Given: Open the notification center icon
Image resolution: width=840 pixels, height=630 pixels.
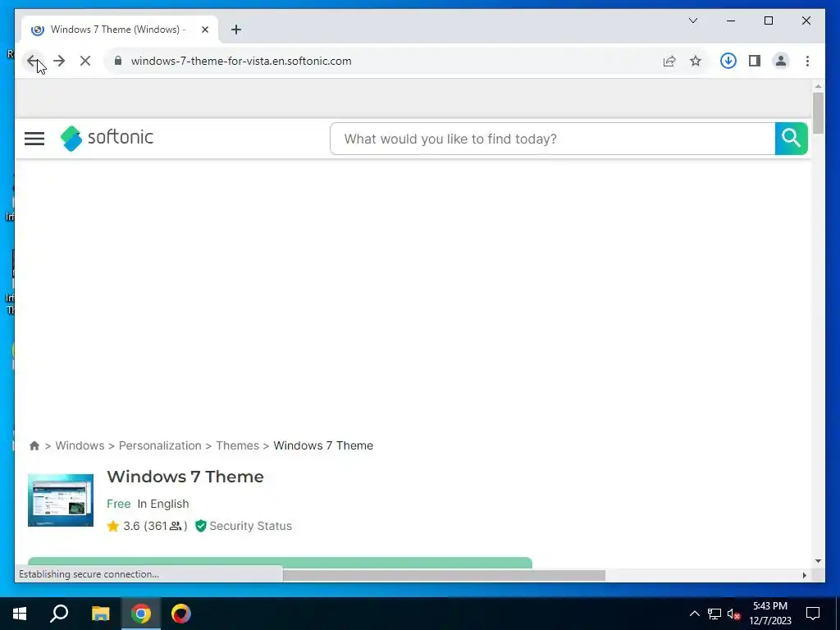Looking at the screenshot, I should click(x=813, y=614).
